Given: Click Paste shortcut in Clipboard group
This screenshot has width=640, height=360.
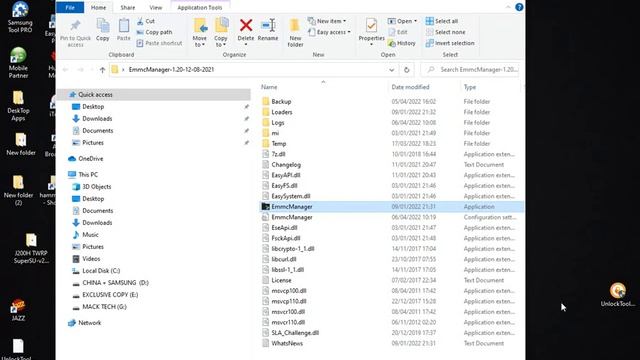Looking at the screenshot, I should 159,43.
